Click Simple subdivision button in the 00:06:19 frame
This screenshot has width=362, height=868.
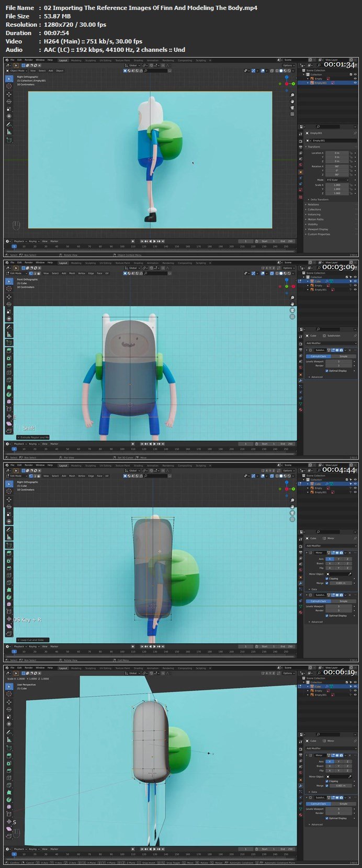click(x=343, y=804)
